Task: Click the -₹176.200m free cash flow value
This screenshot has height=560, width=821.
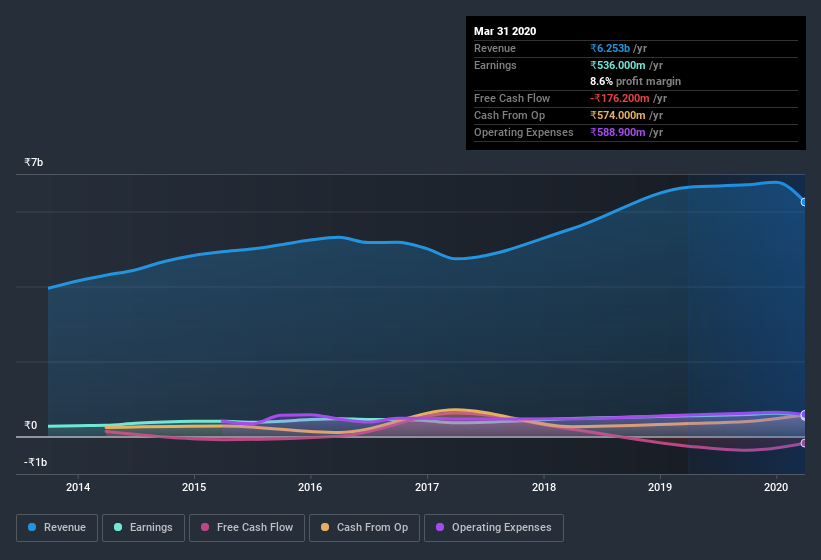Action: click(x=620, y=98)
